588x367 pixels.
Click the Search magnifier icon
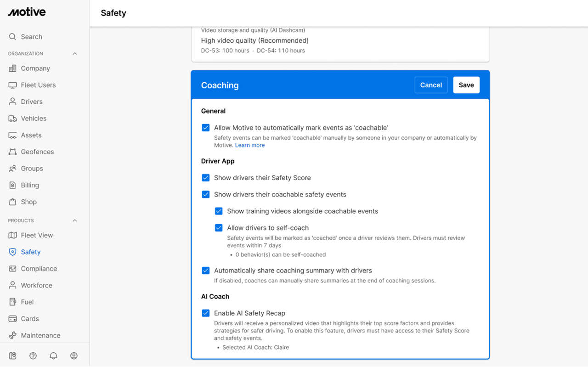click(12, 37)
